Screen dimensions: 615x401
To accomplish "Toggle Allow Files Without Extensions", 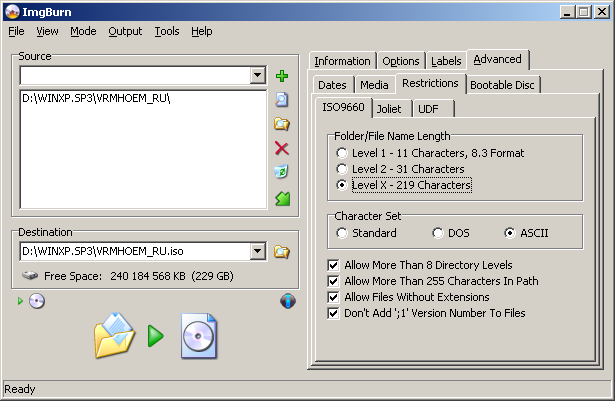I will pyautogui.click(x=333, y=297).
